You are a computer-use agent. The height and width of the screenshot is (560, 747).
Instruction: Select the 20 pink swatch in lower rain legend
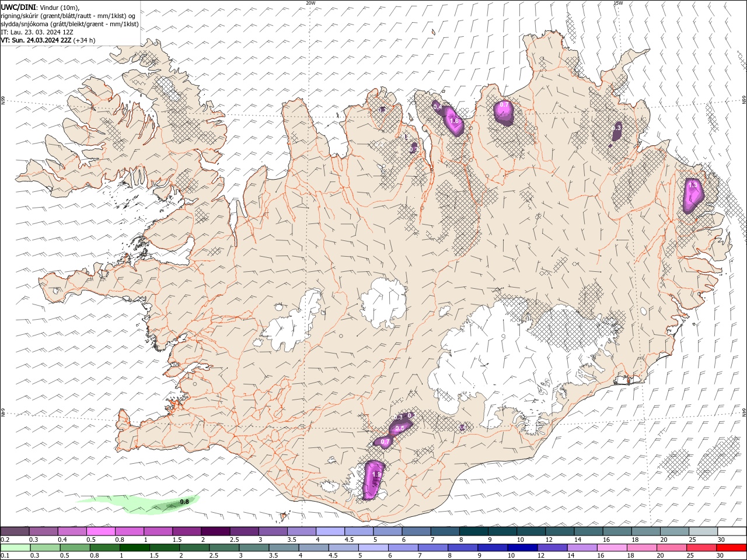coord(671,548)
